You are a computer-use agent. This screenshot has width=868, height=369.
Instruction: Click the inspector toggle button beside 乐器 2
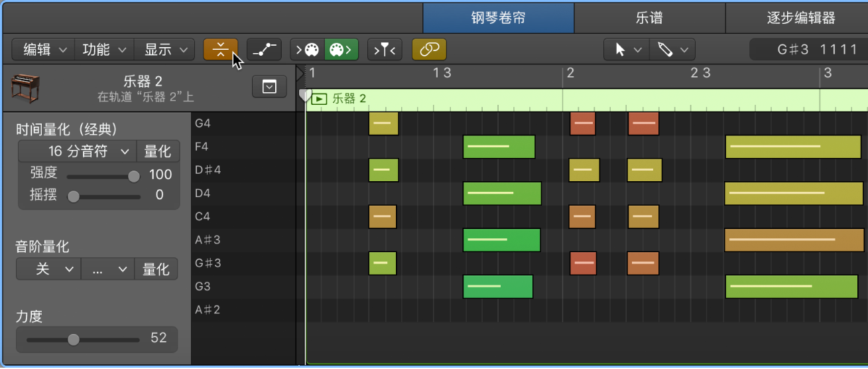coord(269,86)
